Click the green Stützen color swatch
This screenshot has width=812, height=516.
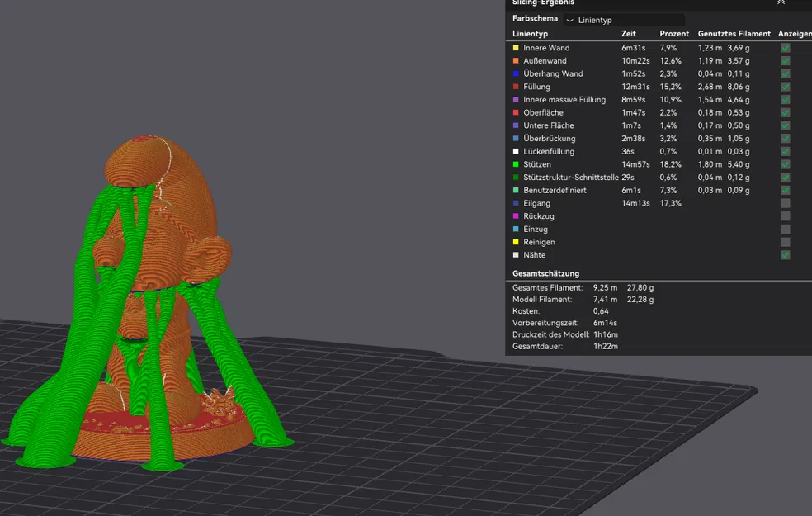(x=517, y=163)
